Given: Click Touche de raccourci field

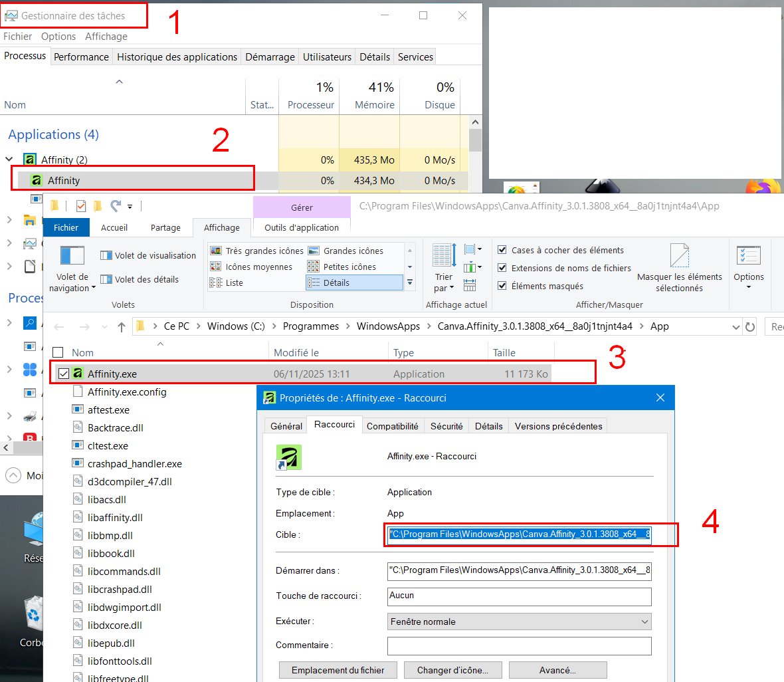Looking at the screenshot, I should pyautogui.click(x=519, y=596).
